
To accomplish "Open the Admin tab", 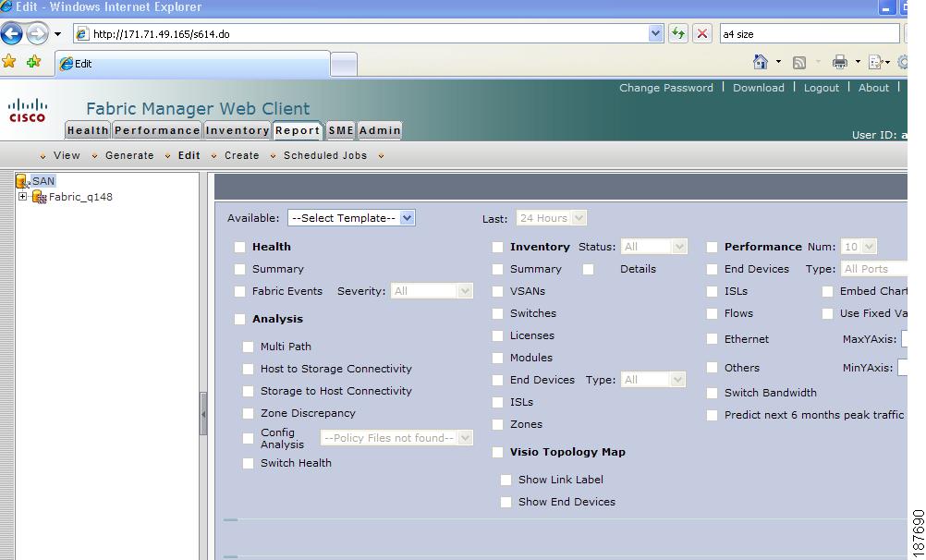I will pos(380,130).
